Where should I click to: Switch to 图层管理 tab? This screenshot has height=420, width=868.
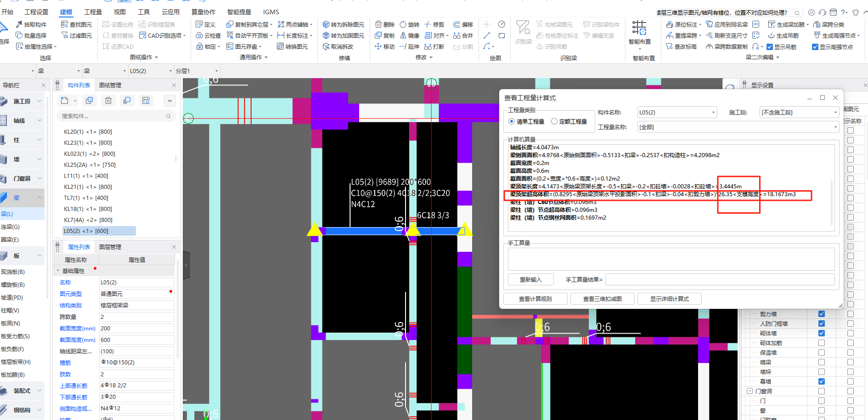tap(110, 247)
